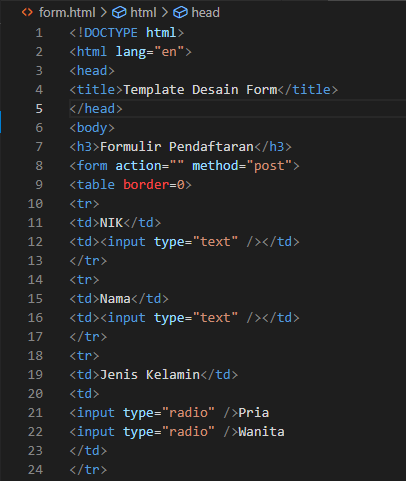Click line number 12 in gutter
The width and height of the screenshot is (406, 481).
[x=35, y=242]
